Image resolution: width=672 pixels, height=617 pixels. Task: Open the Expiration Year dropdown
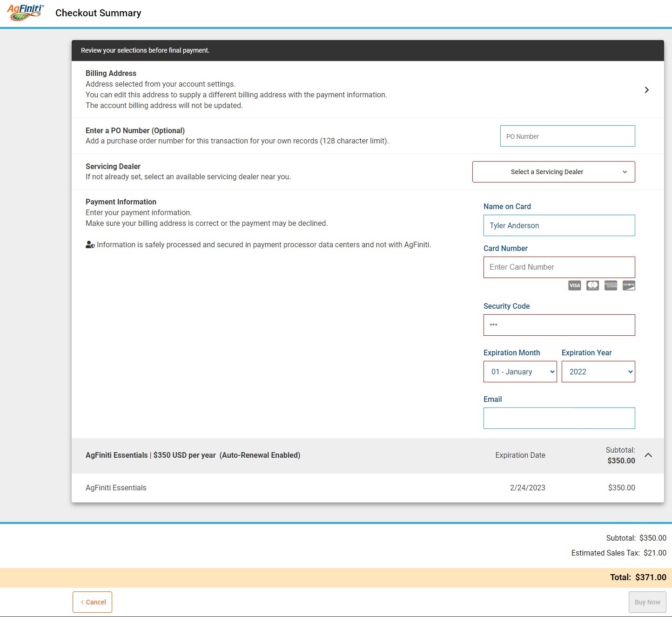(598, 372)
